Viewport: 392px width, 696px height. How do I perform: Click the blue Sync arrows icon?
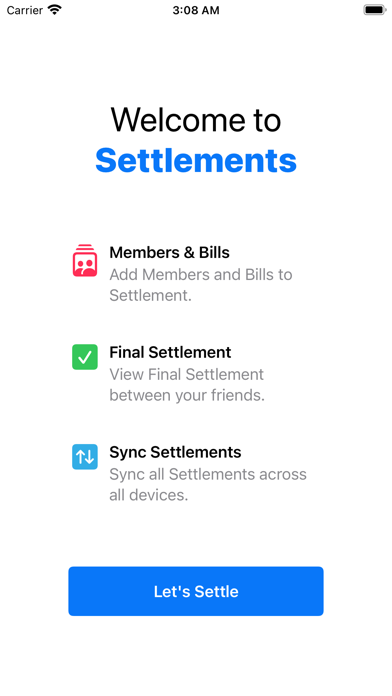85,456
